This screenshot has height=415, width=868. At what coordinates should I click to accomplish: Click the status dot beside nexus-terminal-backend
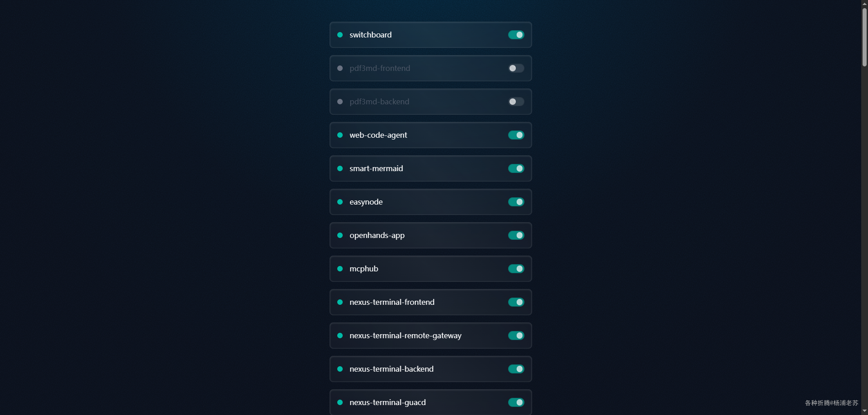coord(340,369)
